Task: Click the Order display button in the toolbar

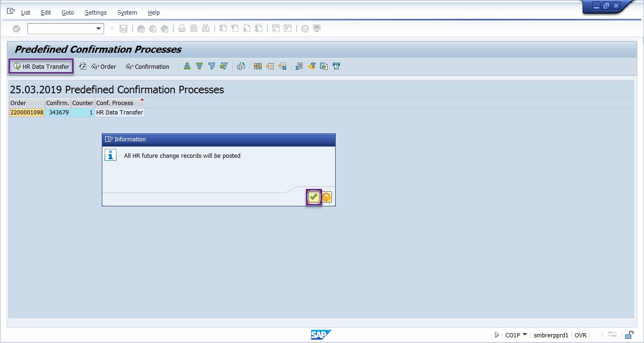Action: coord(104,66)
